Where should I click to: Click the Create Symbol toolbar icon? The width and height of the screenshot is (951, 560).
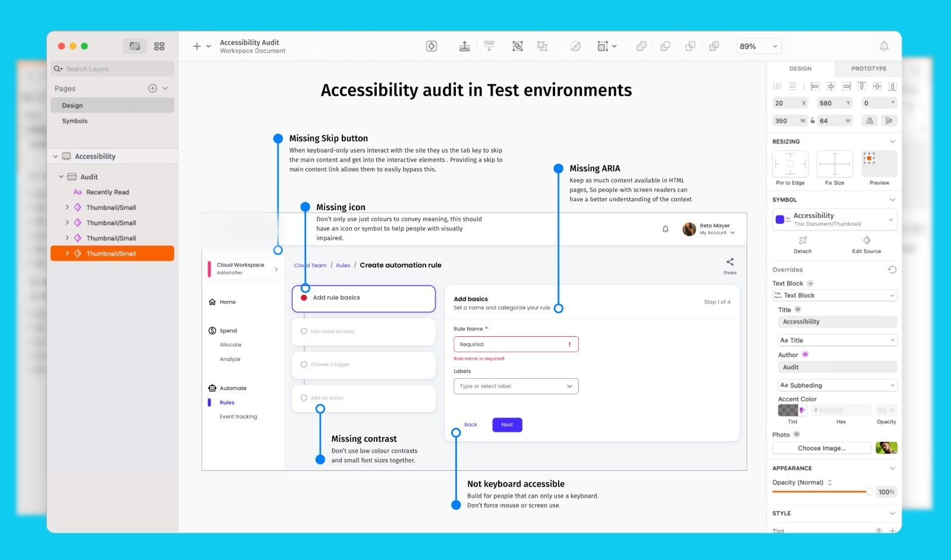point(432,46)
